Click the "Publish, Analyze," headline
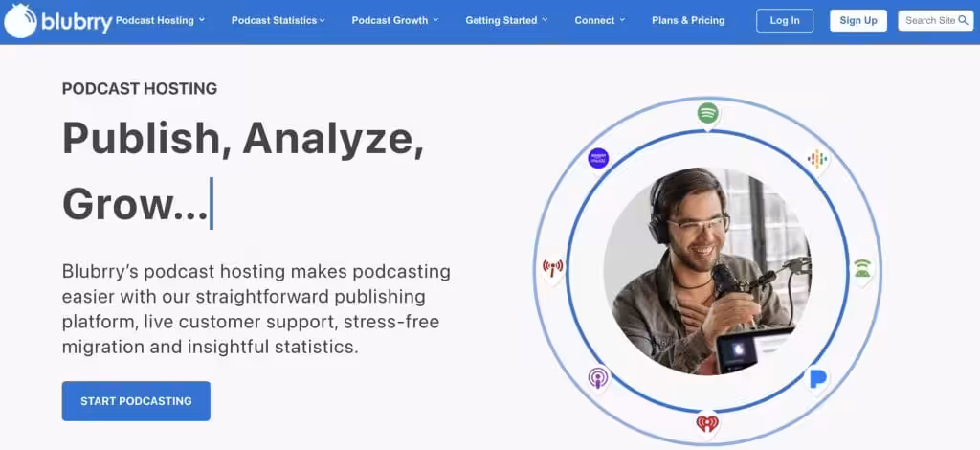This screenshot has width=980, height=450. (243, 138)
